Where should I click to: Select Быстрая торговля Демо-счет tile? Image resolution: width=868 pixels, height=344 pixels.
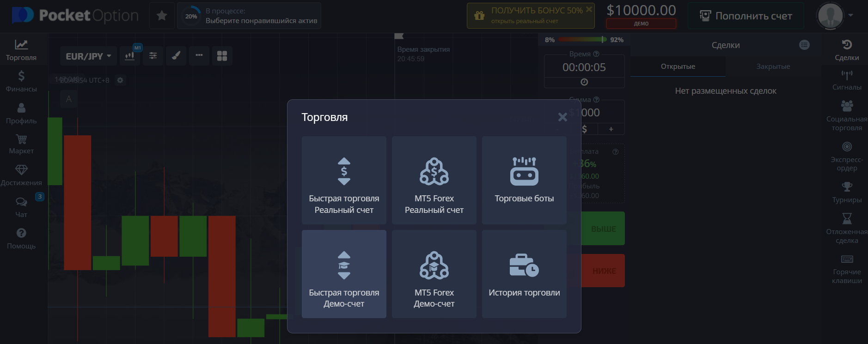coord(344,274)
